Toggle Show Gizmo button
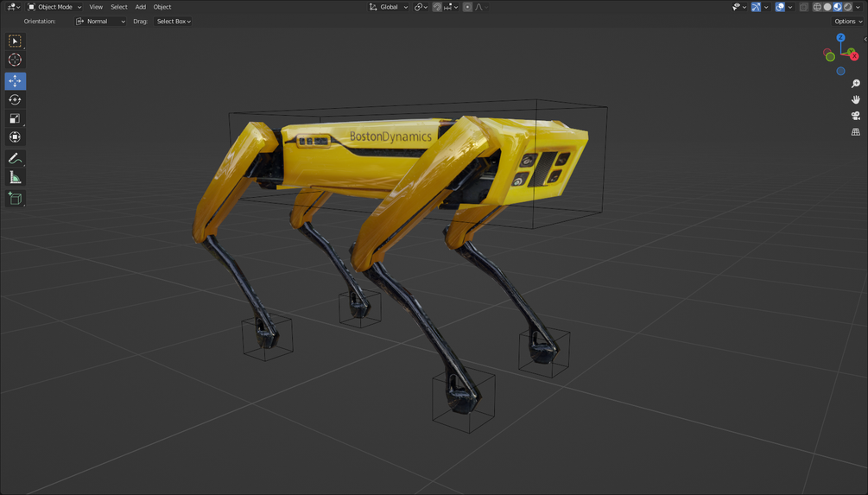Viewport: 868px width, 495px height. pyautogui.click(x=757, y=7)
